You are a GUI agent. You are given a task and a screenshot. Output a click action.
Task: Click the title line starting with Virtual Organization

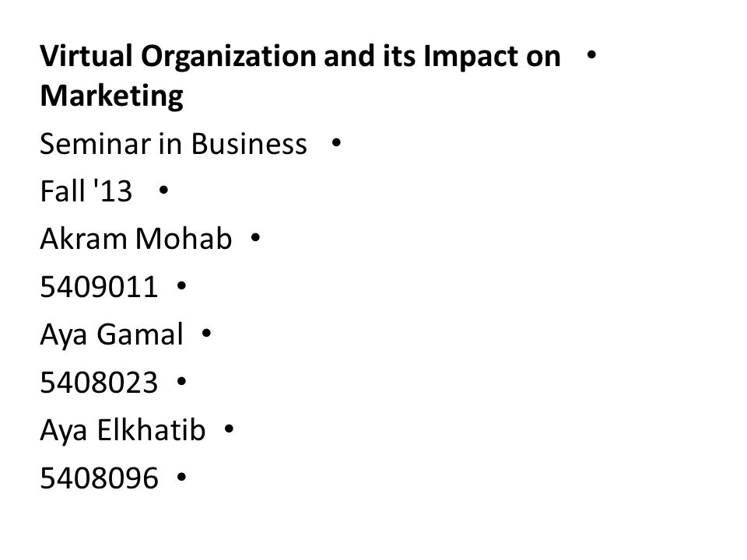[300, 57]
